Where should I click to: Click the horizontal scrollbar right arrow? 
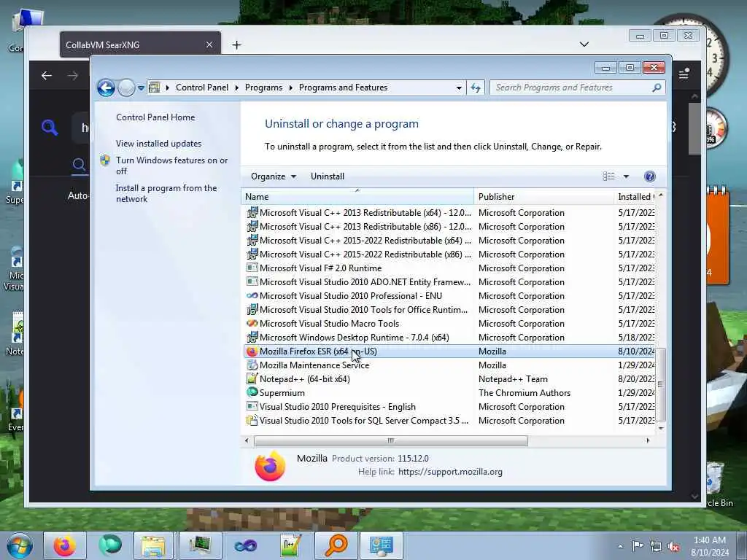coord(648,441)
